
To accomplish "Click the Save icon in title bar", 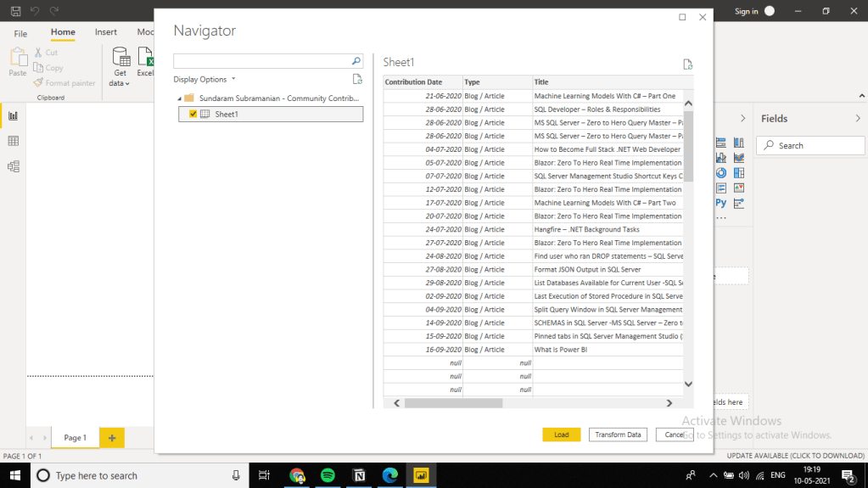I will tap(15, 11).
